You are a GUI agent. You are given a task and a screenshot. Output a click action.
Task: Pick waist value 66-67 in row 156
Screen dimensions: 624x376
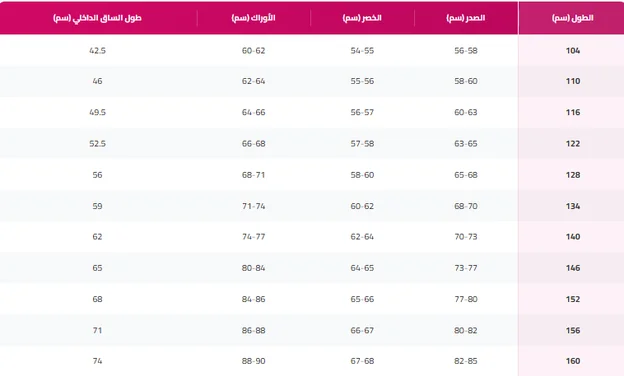(x=362, y=331)
